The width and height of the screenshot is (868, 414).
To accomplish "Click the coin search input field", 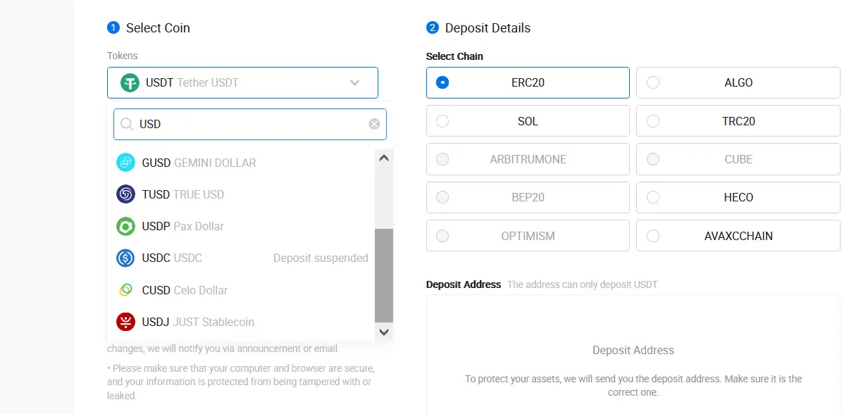I will click(x=250, y=124).
